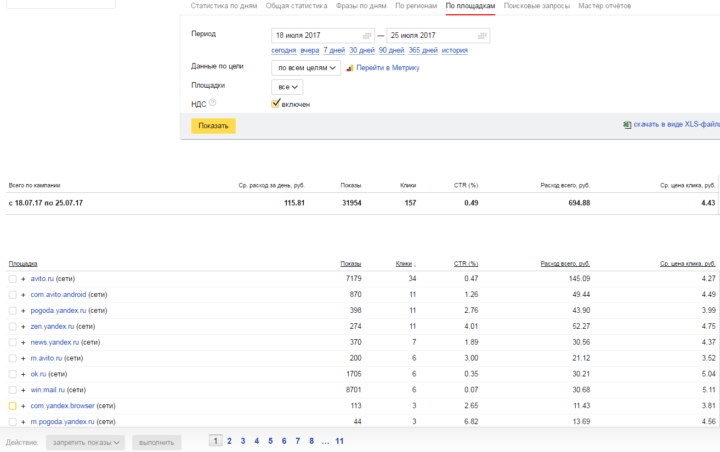Toggle НДС включен checkbox
720x452 pixels.
click(x=276, y=103)
